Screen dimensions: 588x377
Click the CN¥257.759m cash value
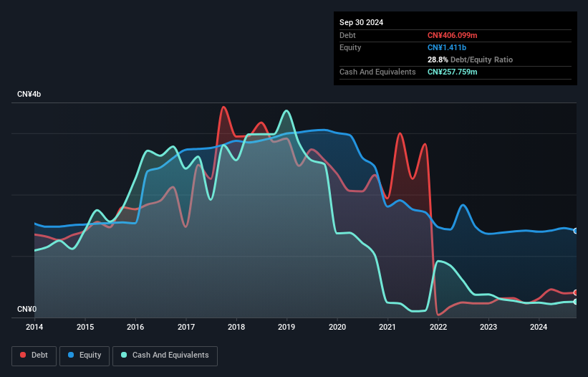452,72
